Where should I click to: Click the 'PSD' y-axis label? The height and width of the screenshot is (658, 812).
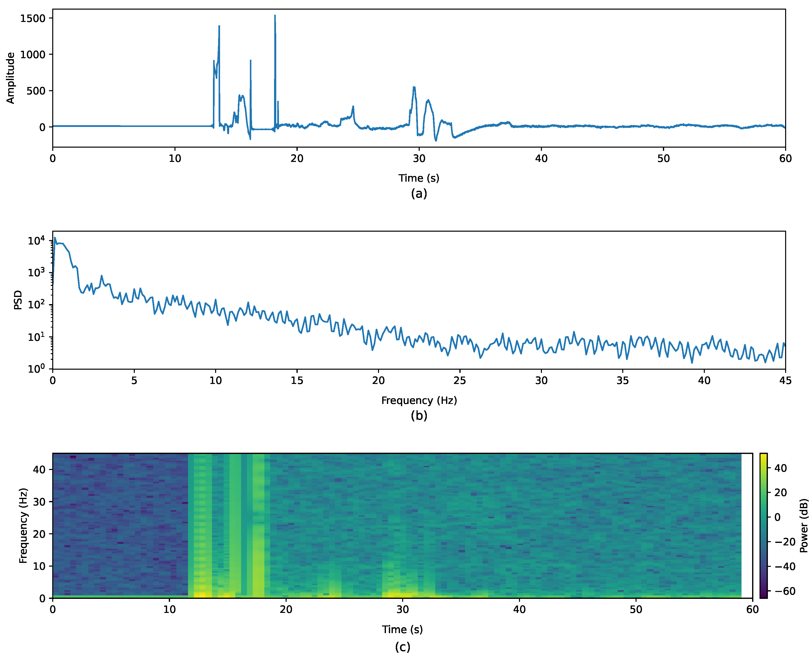(x=18, y=300)
